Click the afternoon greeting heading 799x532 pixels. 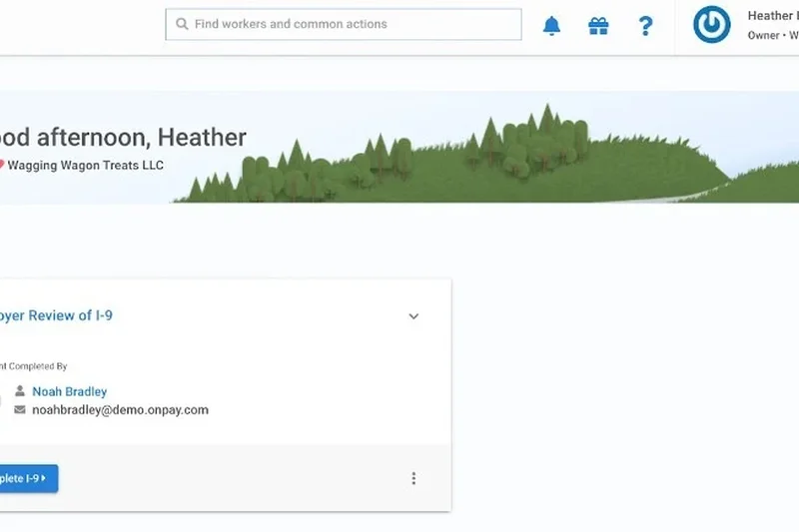click(x=123, y=138)
